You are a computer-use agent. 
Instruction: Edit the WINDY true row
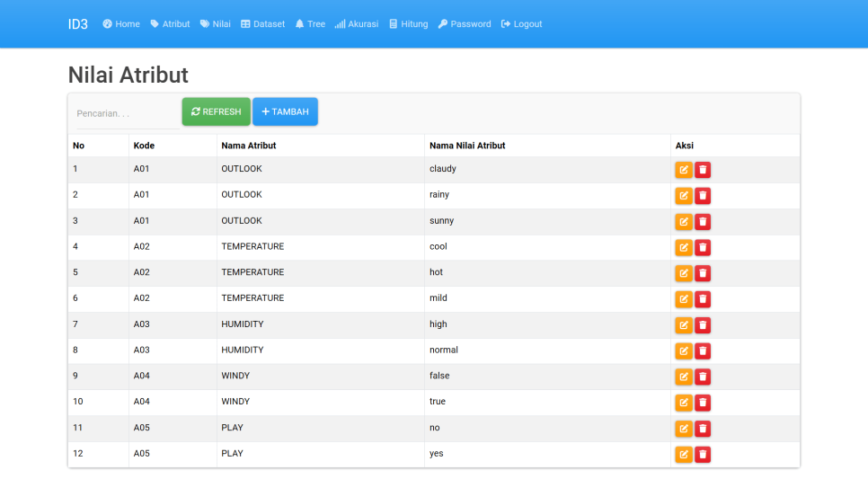coord(684,403)
